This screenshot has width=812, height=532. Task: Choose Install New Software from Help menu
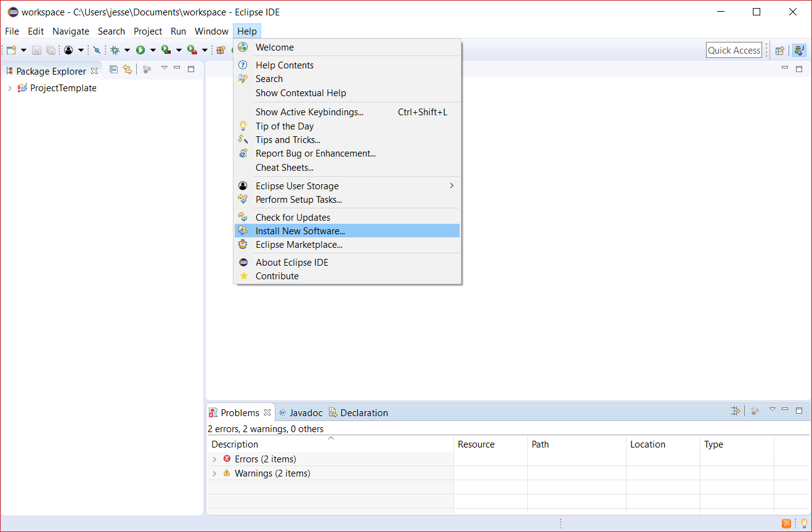click(300, 231)
